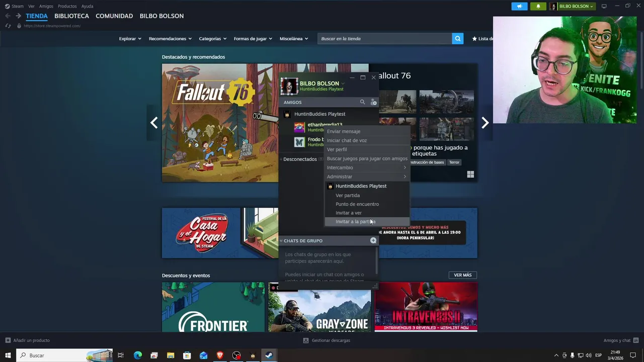Open the Categorías dropdown
The image size is (644, 362).
pyautogui.click(x=212, y=39)
